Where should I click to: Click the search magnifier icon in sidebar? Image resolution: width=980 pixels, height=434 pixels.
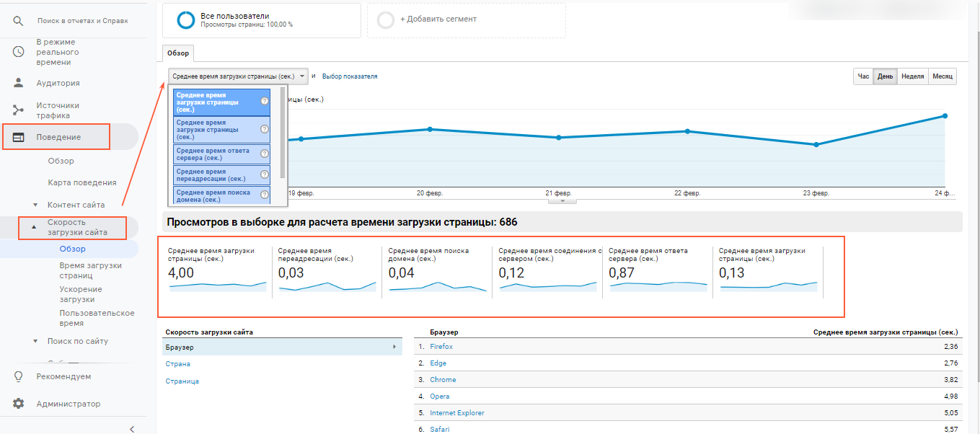[19, 21]
